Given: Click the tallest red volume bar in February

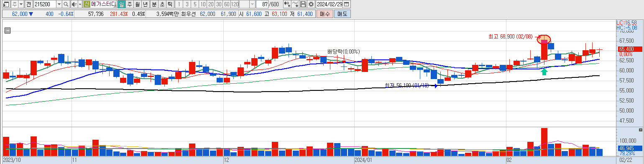Looking at the screenshot, I should (544, 142).
